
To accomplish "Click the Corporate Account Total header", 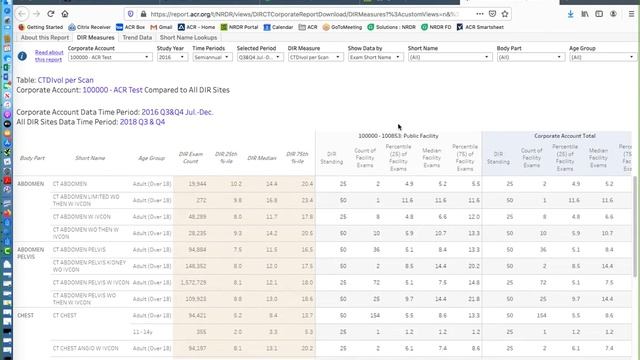I will [565, 136].
